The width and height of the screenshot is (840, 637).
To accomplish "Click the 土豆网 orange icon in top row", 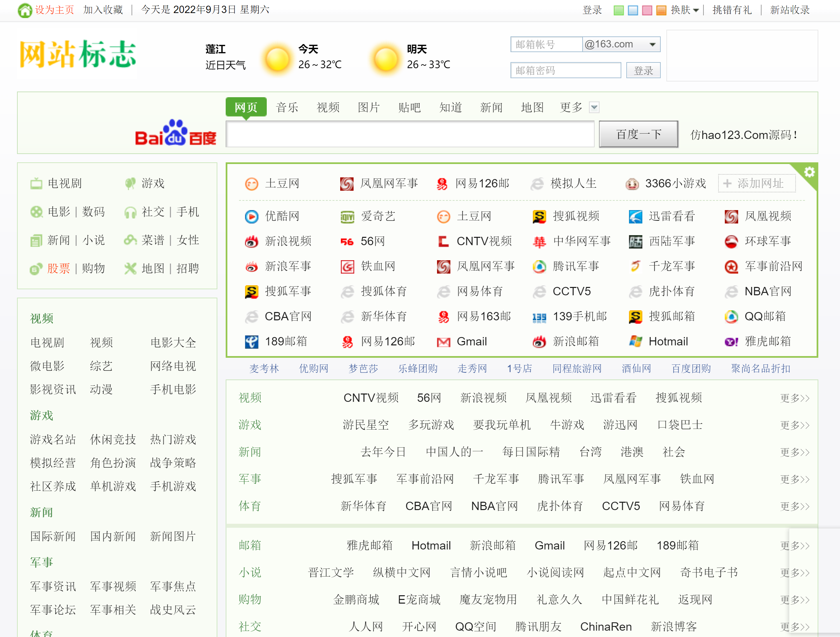I will 251,184.
